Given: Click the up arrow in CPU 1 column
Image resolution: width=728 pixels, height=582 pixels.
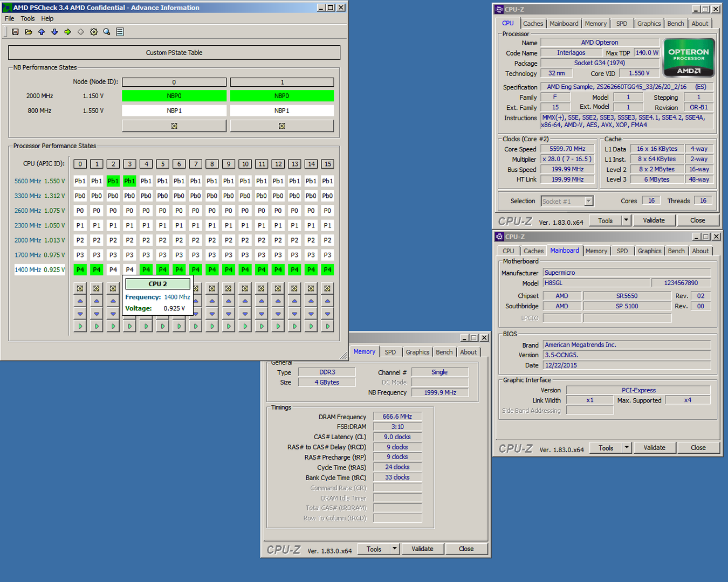Looking at the screenshot, I should tap(97, 301).
